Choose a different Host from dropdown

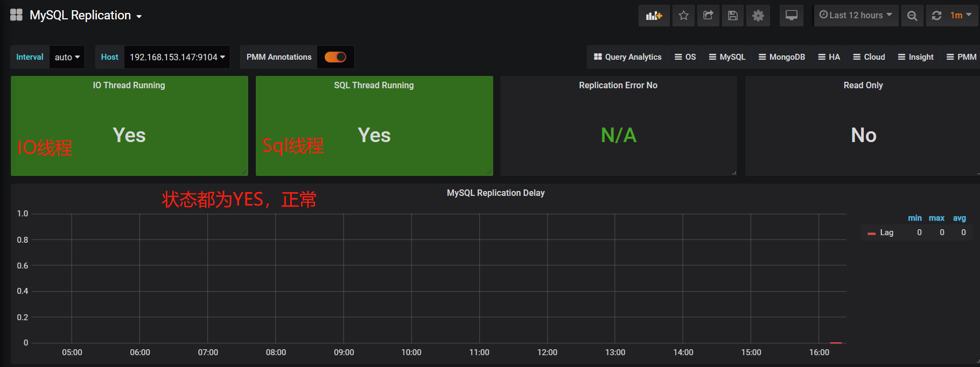click(x=177, y=57)
